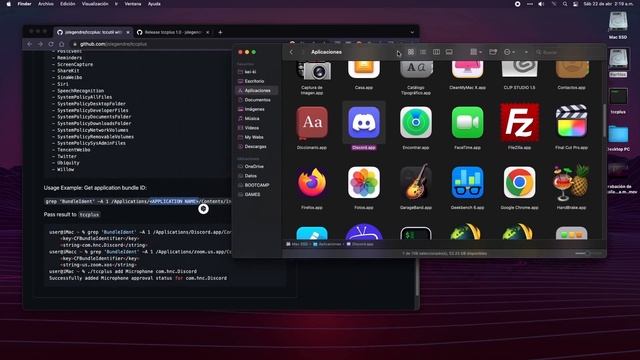Image resolution: width=640 pixels, height=360 pixels.
Task: Select the CLIP STUDIO 1.5 icon
Action: coord(519,69)
